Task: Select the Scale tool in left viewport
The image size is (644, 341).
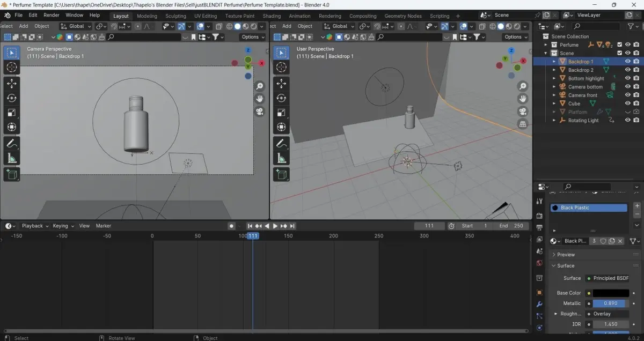Action: (x=12, y=113)
